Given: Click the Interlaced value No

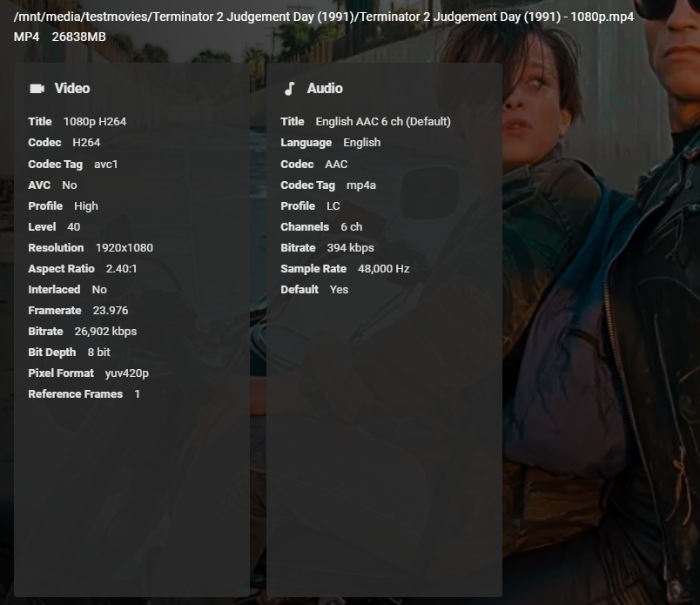Looking at the screenshot, I should (x=99, y=290).
